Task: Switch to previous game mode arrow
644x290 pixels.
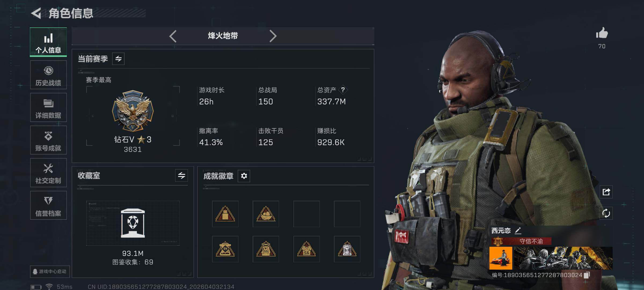Action: pyautogui.click(x=173, y=36)
